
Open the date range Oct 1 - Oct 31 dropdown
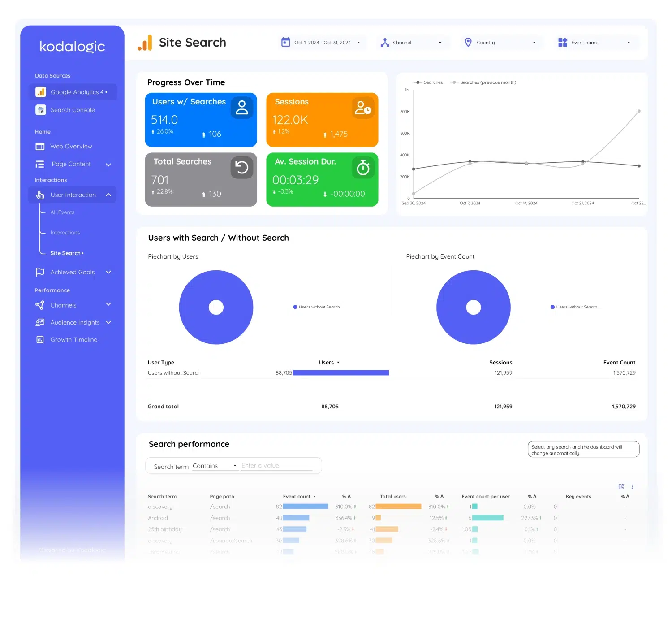click(x=322, y=43)
